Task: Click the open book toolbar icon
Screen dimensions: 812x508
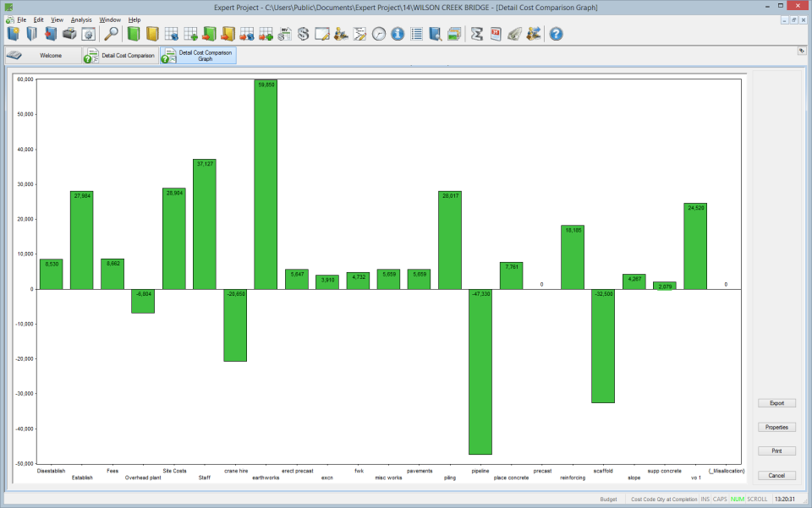Action: 32,34
